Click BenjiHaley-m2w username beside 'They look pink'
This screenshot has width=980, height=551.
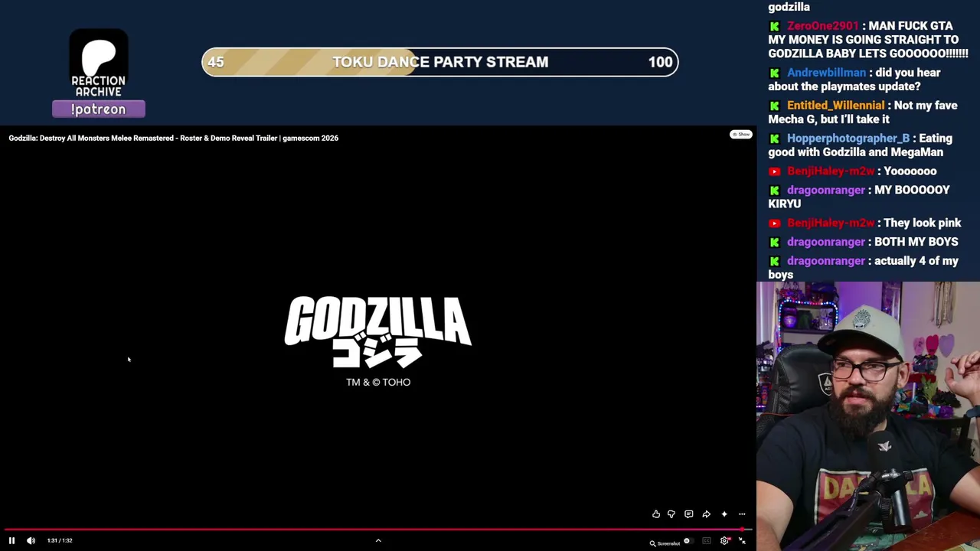[831, 223]
